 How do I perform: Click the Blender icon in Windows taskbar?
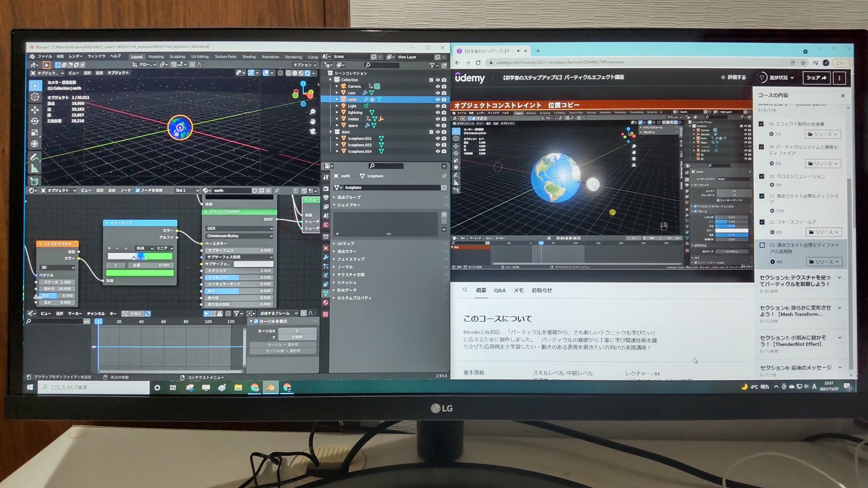coord(271,387)
